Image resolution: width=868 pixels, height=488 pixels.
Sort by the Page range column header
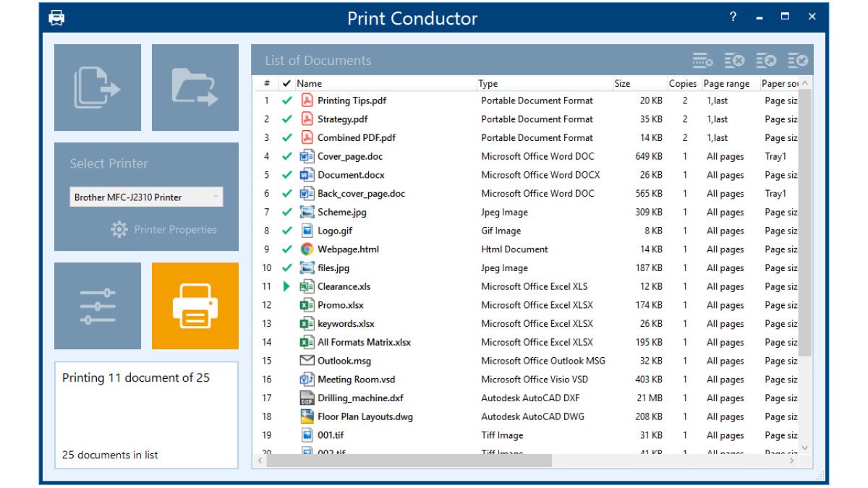click(x=731, y=84)
